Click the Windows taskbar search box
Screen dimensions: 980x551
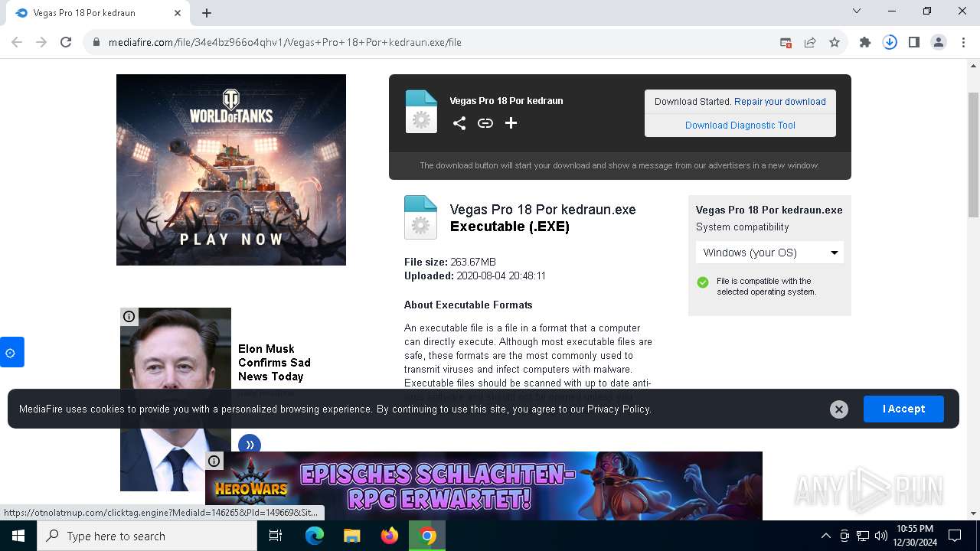(147, 536)
